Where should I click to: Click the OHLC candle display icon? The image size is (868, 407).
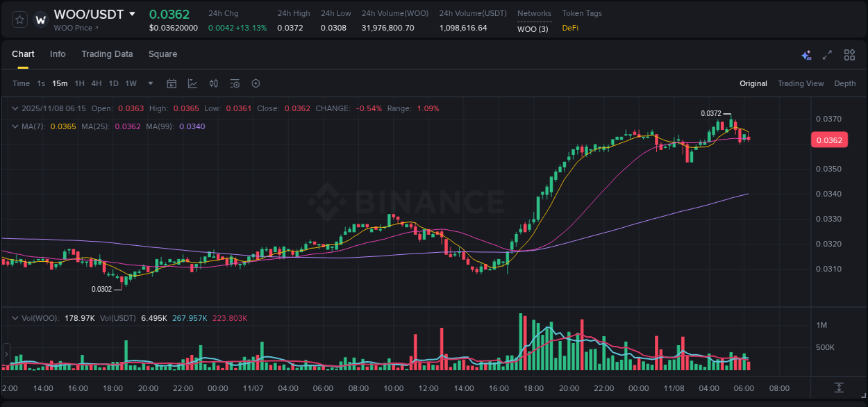pos(213,83)
